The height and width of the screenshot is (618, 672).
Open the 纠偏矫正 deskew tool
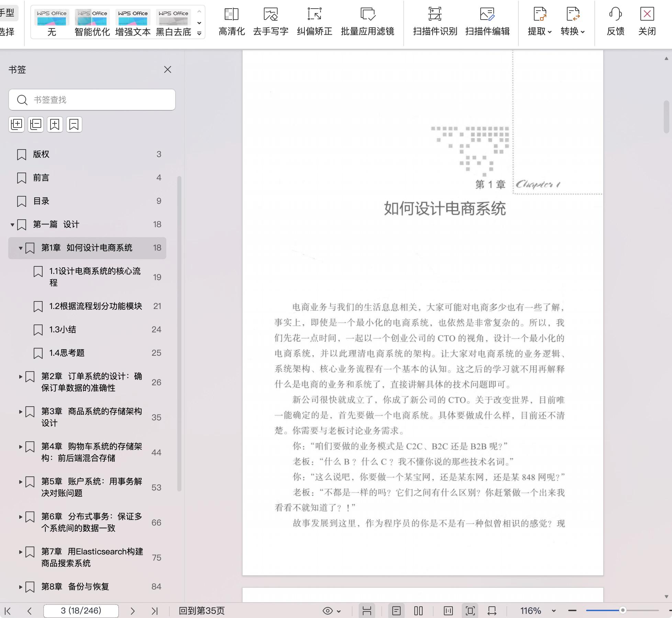[x=314, y=22]
